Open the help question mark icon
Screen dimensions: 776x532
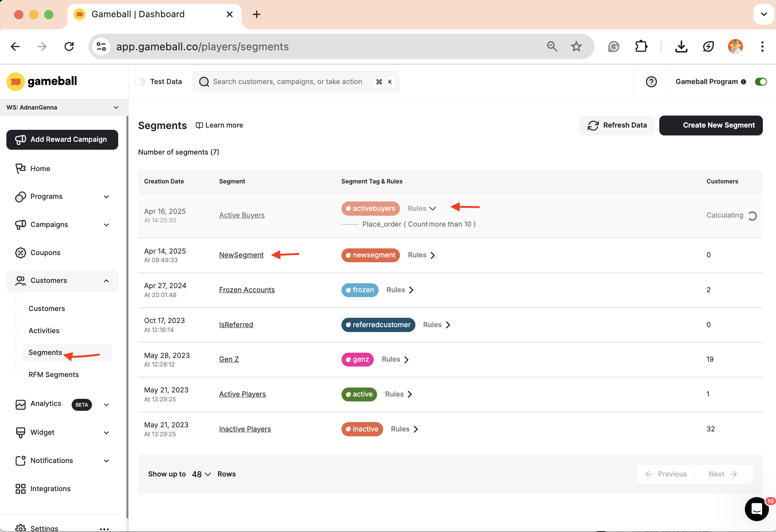[651, 82]
